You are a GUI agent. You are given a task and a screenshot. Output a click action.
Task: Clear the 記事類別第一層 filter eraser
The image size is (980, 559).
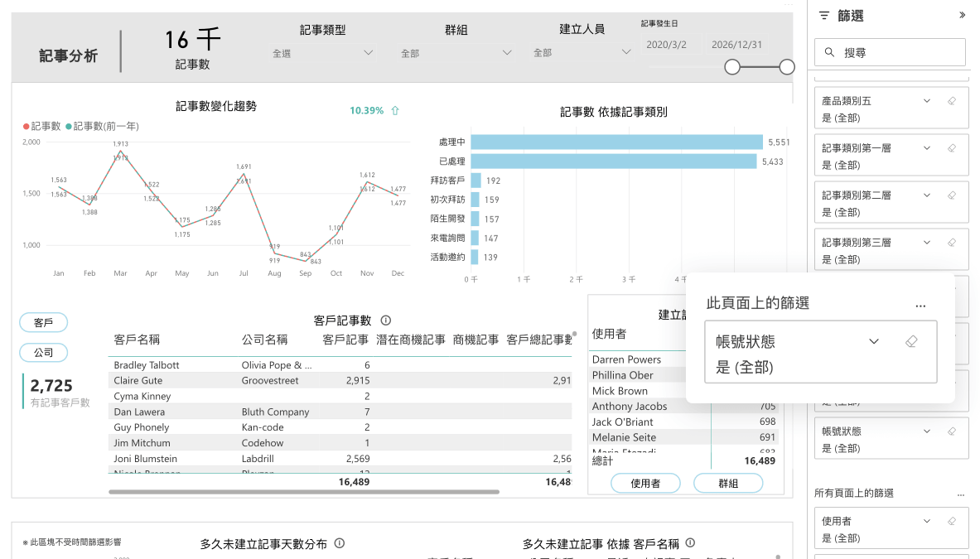tap(951, 148)
